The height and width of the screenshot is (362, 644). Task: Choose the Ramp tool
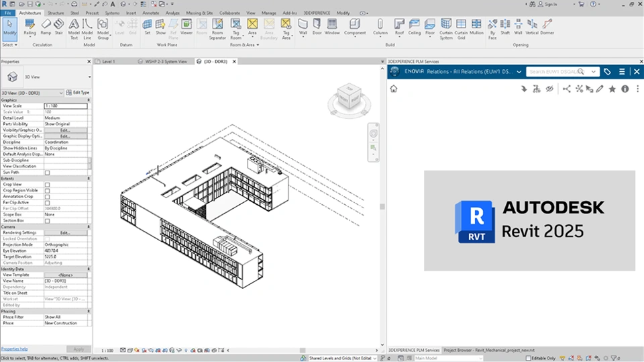46,27
